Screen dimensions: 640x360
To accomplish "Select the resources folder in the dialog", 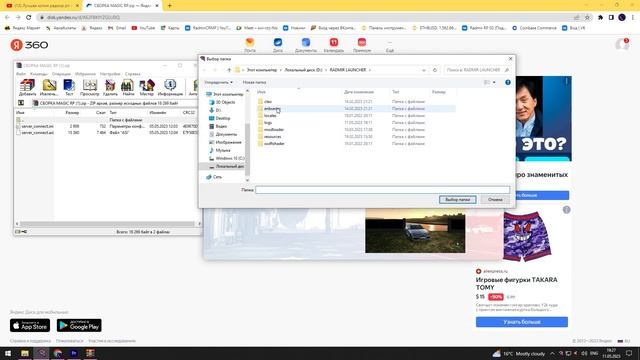I will click(272, 136).
